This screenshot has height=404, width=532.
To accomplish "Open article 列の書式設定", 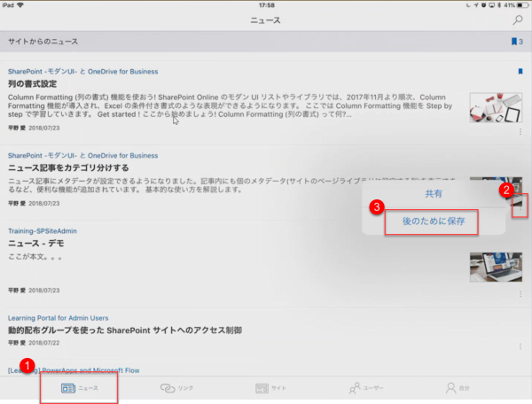I will coord(32,84).
